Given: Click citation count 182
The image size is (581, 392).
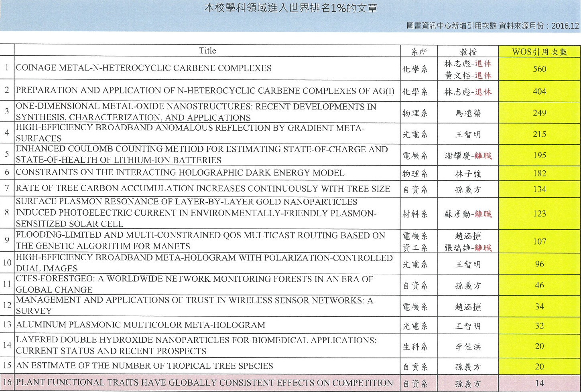Looking at the screenshot, I should [539, 174].
